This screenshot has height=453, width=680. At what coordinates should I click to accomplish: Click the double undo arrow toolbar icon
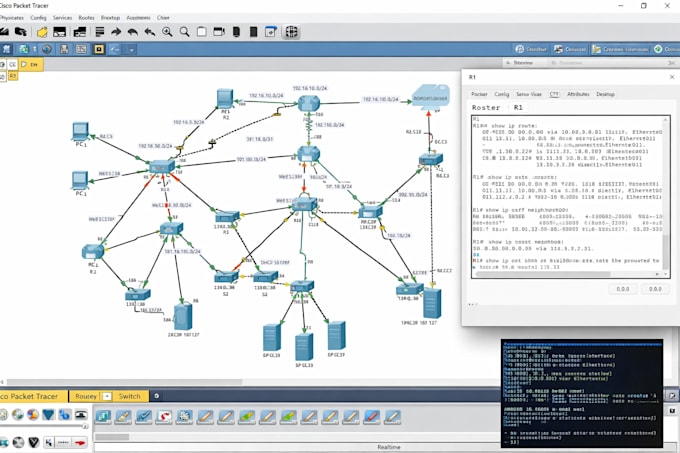click(x=150, y=32)
